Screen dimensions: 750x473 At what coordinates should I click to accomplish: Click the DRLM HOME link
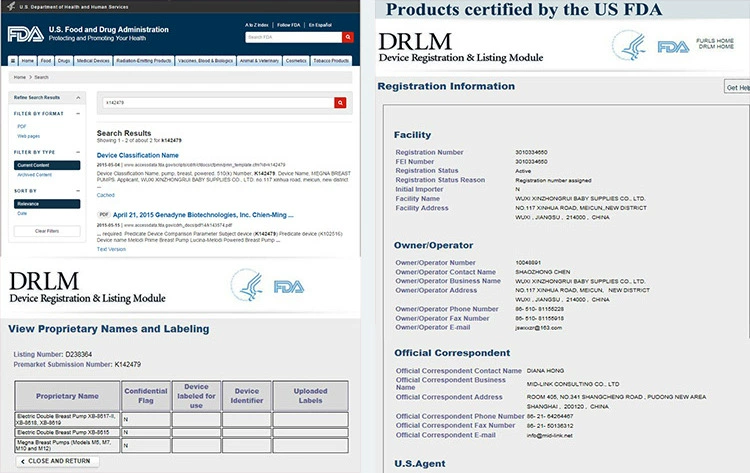[716, 46]
